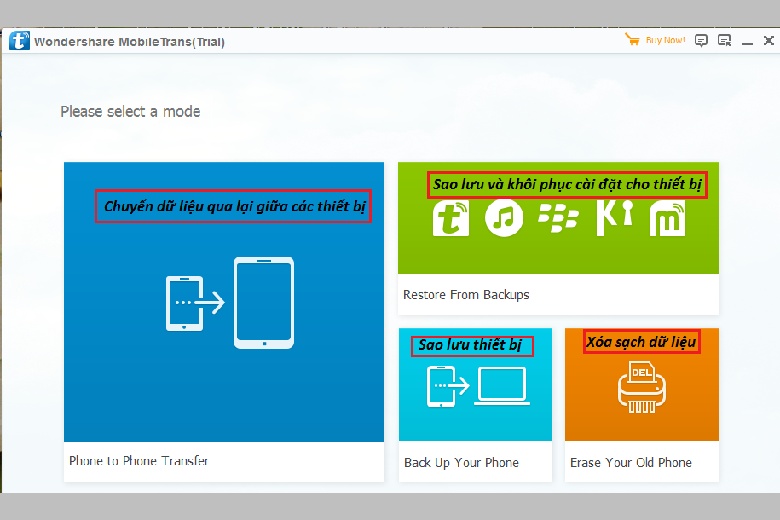Click the Restore From Backups label
Screen dimensions: 780x520
click(466, 295)
